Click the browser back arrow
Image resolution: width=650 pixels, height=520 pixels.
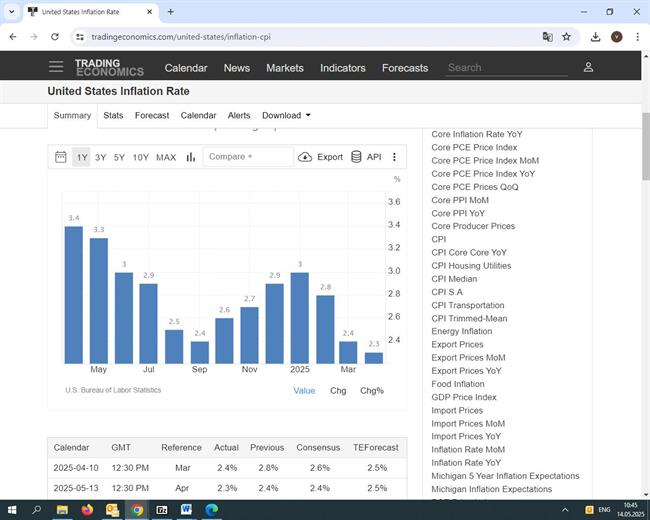tap(13, 37)
